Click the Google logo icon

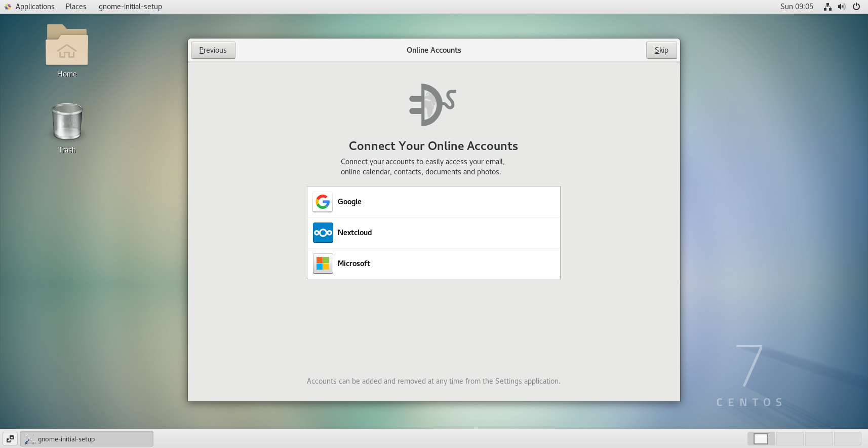323,202
